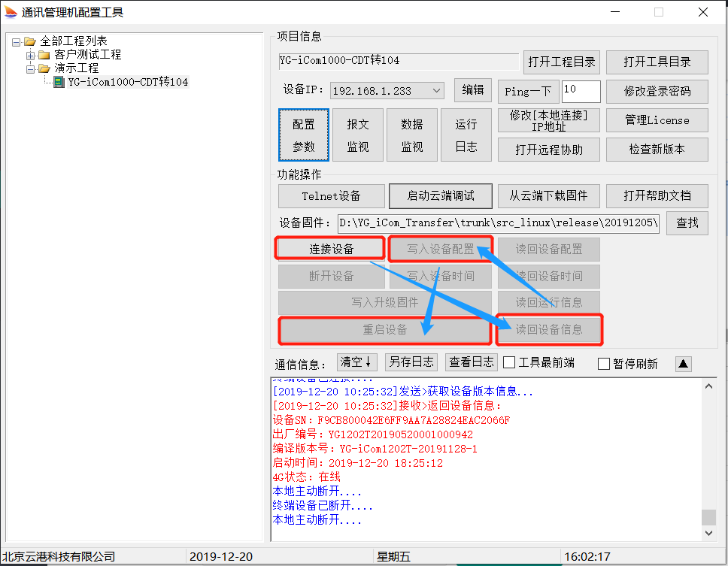This screenshot has height=566, width=728.
Task: Clear the log with 清空 button
Action: (356, 362)
